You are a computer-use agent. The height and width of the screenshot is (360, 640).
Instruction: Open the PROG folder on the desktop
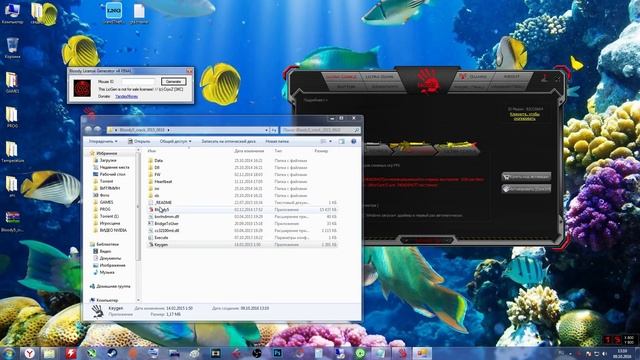click(x=12, y=118)
